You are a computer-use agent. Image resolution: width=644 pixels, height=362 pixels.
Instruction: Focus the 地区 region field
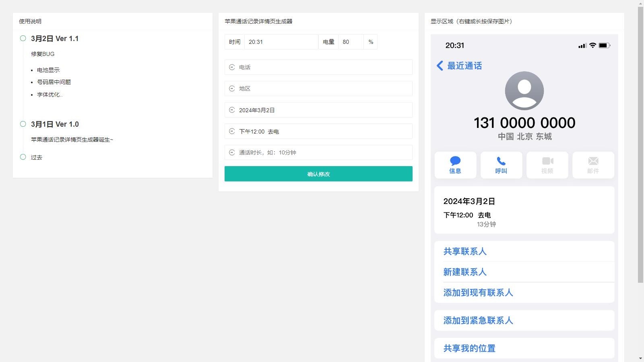[x=318, y=88]
